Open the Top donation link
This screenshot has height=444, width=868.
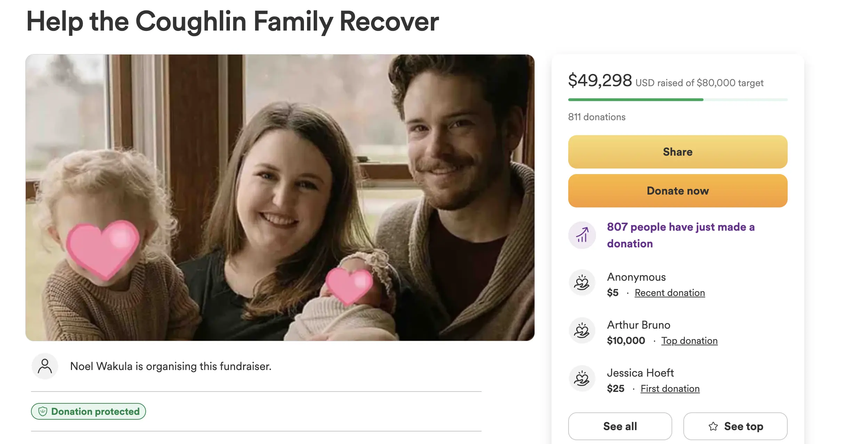tap(689, 341)
